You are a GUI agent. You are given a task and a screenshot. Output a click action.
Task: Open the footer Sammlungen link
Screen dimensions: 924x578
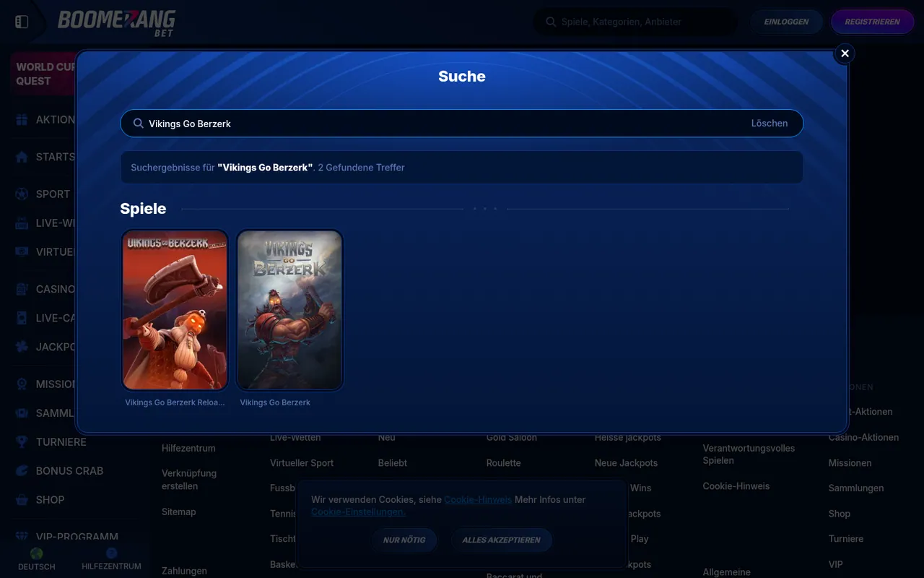pos(856,488)
